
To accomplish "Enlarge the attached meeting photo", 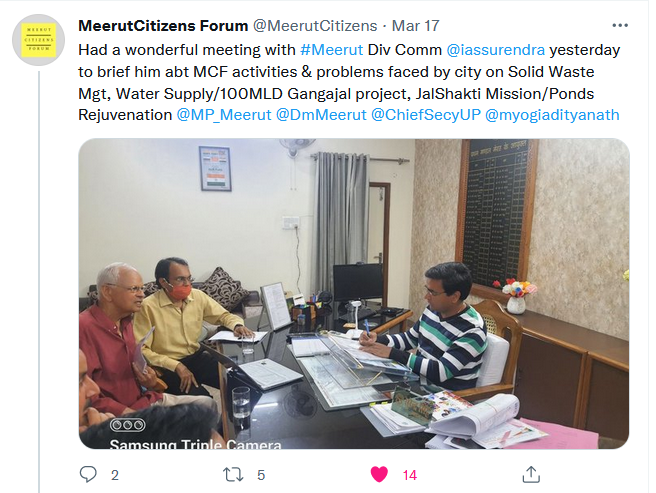I will pos(354,293).
